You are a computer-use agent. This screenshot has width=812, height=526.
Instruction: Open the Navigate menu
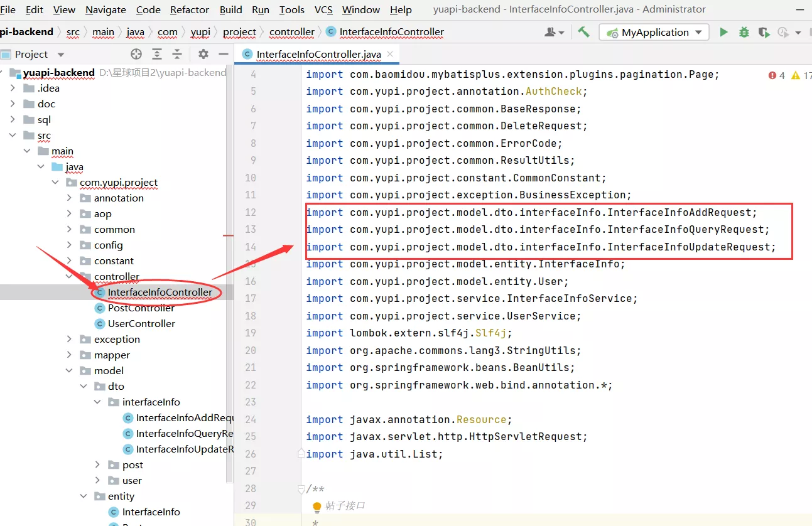(x=106, y=9)
